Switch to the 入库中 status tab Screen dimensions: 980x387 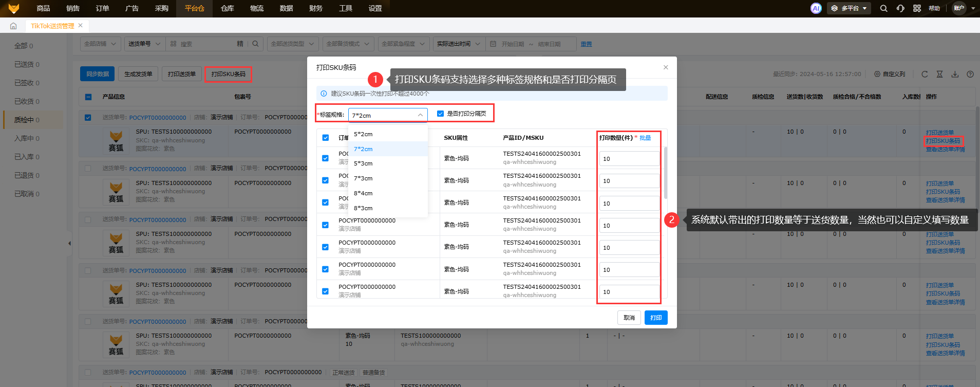pyautogui.click(x=27, y=138)
